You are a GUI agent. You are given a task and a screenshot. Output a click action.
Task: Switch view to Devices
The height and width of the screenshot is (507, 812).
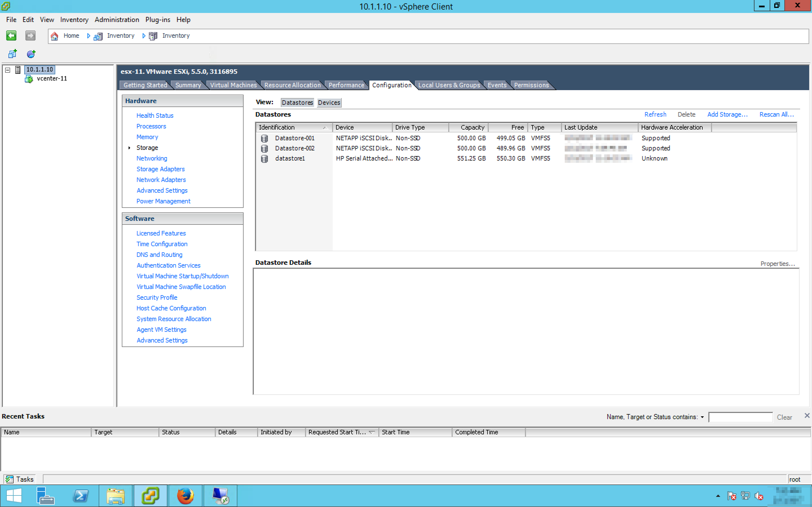click(x=329, y=103)
